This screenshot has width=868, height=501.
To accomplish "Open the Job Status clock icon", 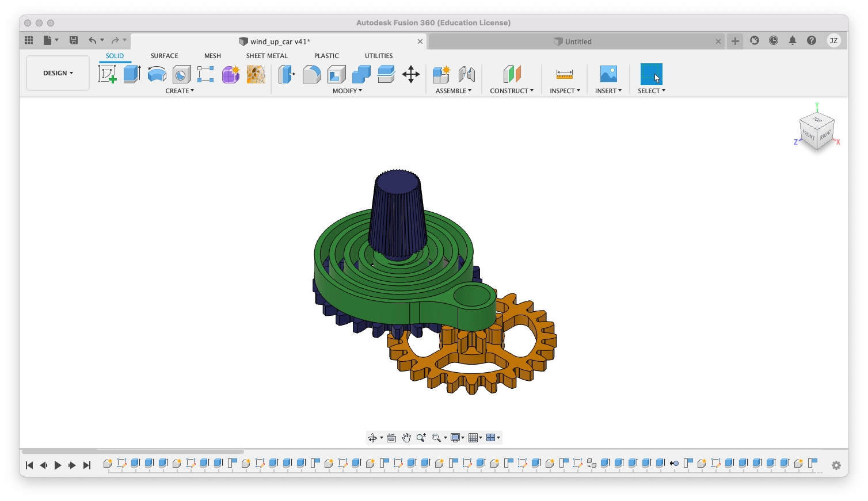I will coord(774,40).
